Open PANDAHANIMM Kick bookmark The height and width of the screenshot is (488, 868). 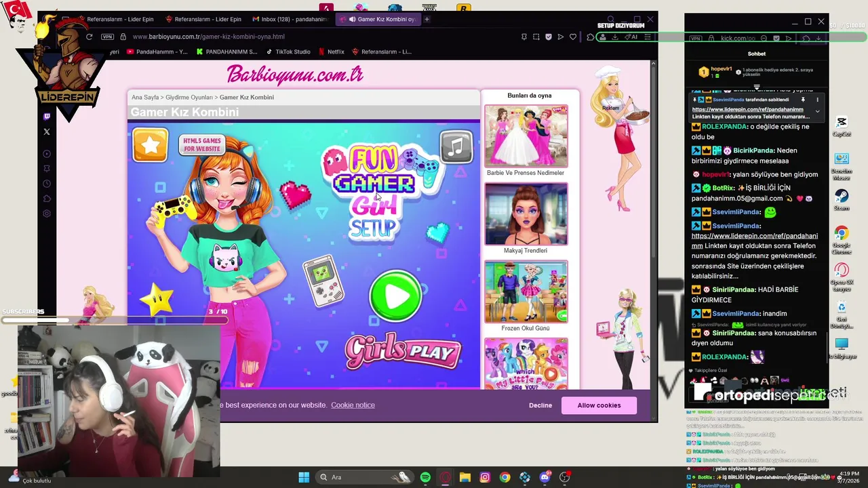point(226,52)
